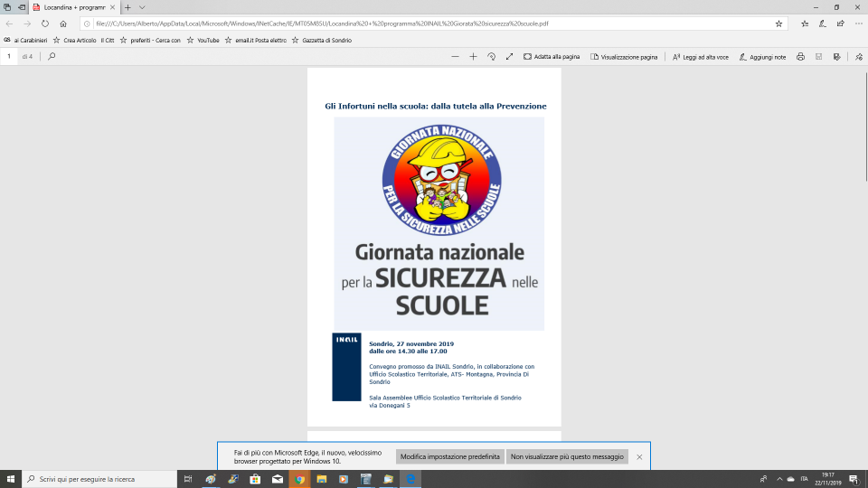Reload the current page
The height and width of the screenshot is (488, 868).
(45, 23)
